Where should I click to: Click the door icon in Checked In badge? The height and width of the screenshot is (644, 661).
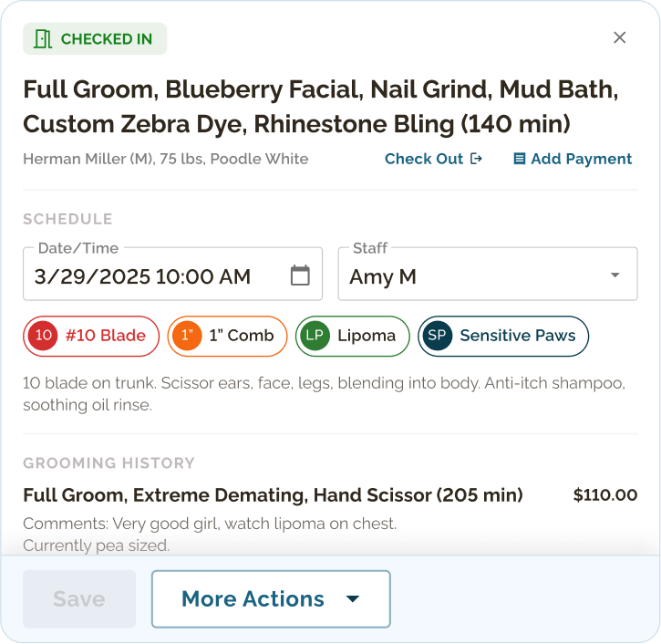tap(43, 39)
